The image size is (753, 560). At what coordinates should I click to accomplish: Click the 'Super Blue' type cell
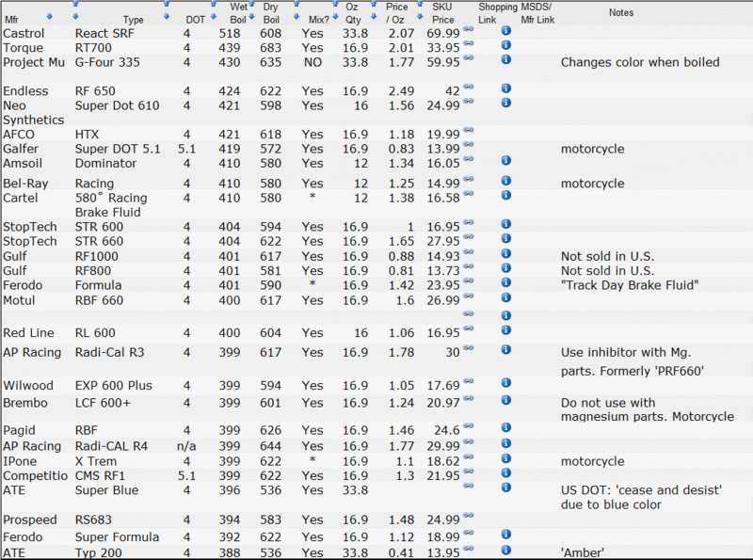click(x=106, y=490)
